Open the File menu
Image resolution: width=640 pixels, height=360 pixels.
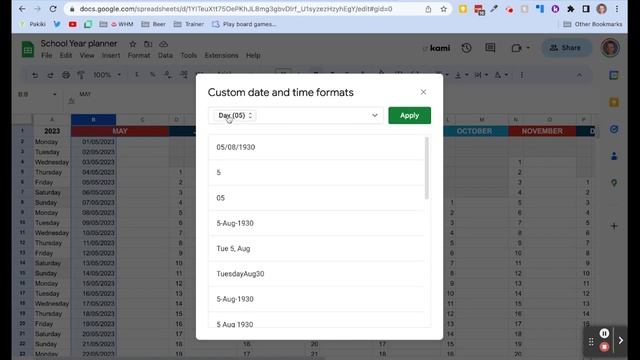pyautogui.click(x=47, y=56)
